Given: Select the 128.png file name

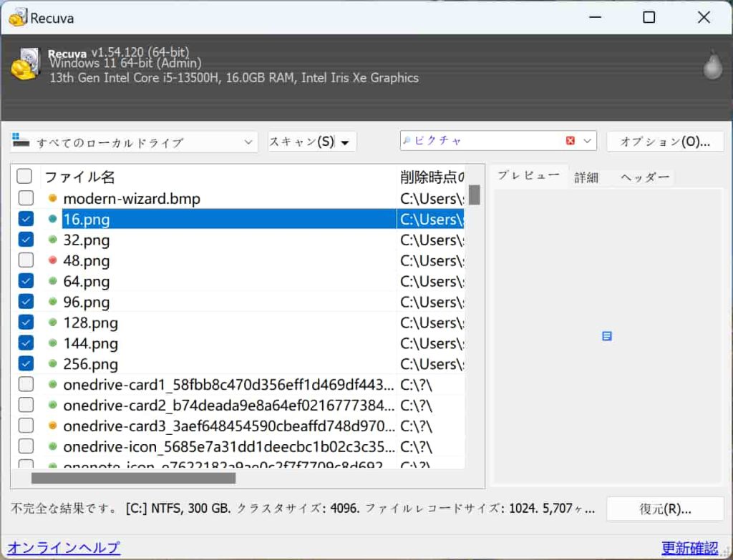Looking at the screenshot, I should 91,323.
